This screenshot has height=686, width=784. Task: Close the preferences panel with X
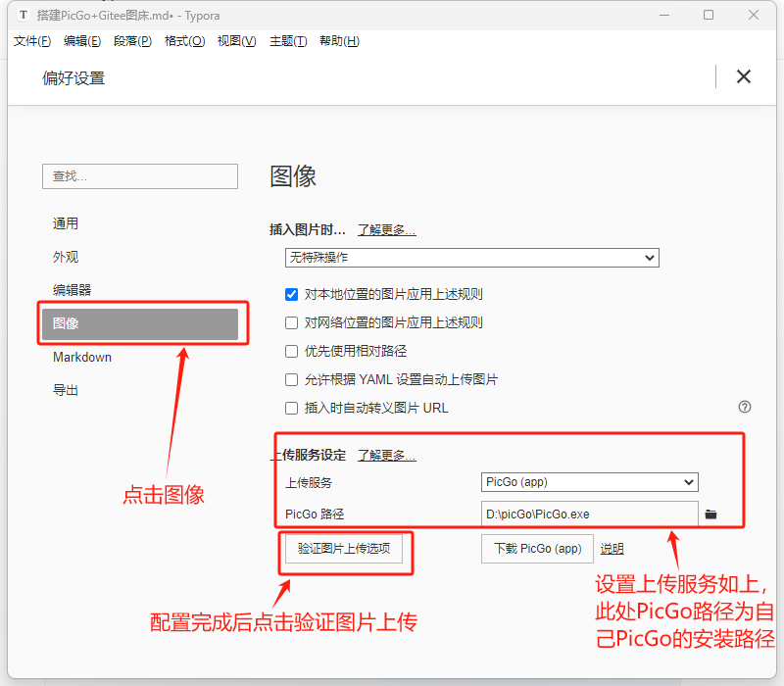[744, 76]
